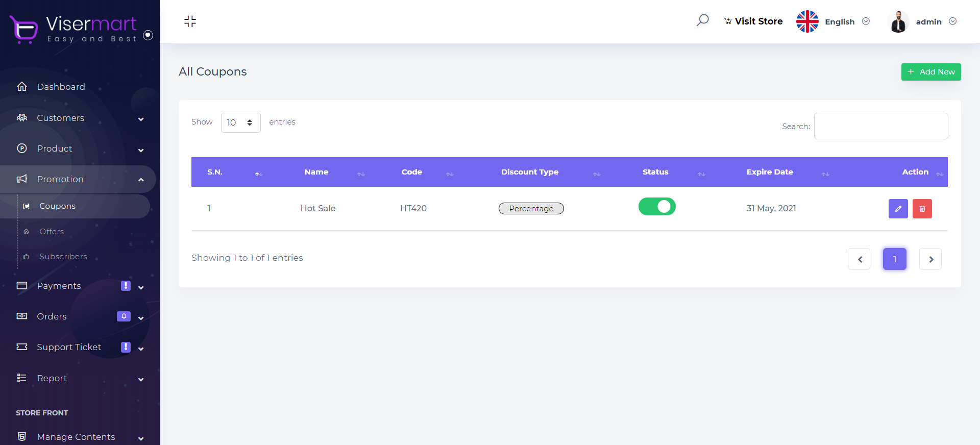This screenshot has width=980, height=445.
Task: Click the fullscreen collapse icon in header
Action: click(190, 21)
